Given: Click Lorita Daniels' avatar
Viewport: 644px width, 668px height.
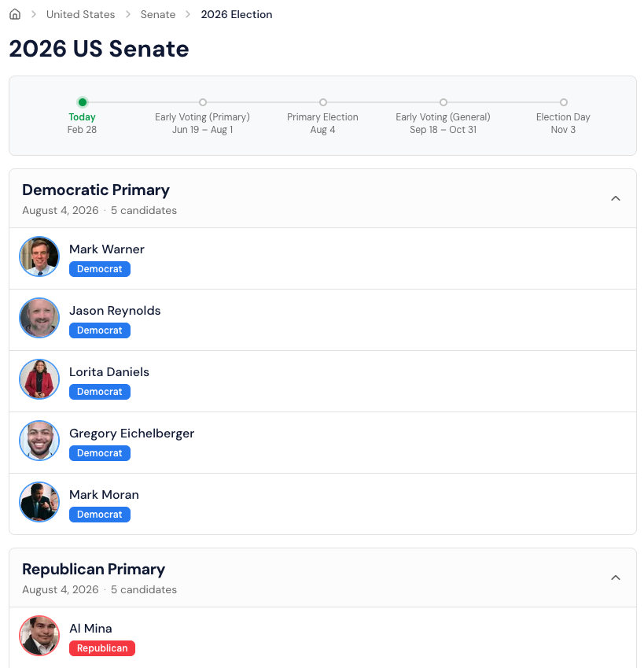Looking at the screenshot, I should tap(39, 379).
